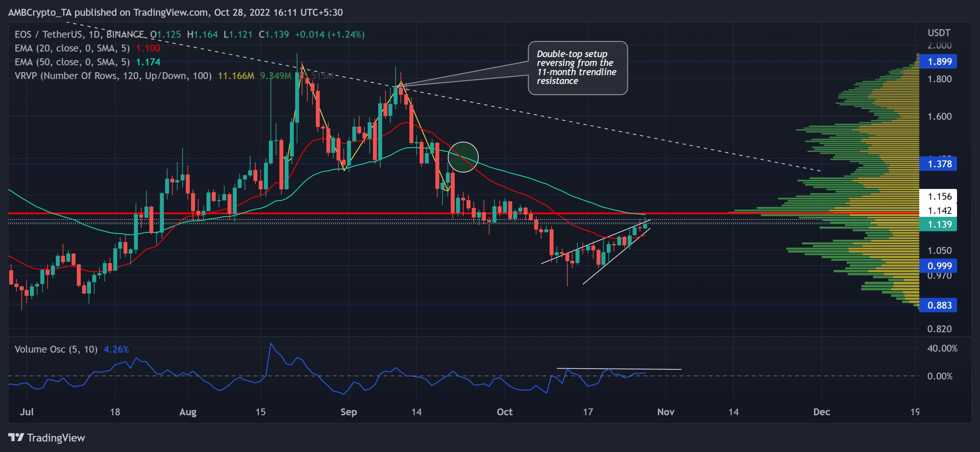Click the Double-top setup annotation box
This screenshot has width=980, height=452.
578,68
